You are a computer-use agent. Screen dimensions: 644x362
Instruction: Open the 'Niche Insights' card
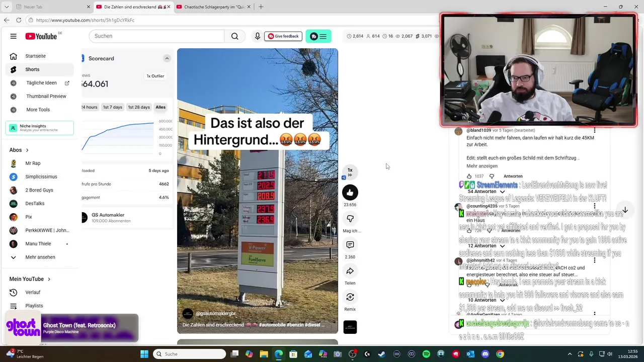40,128
